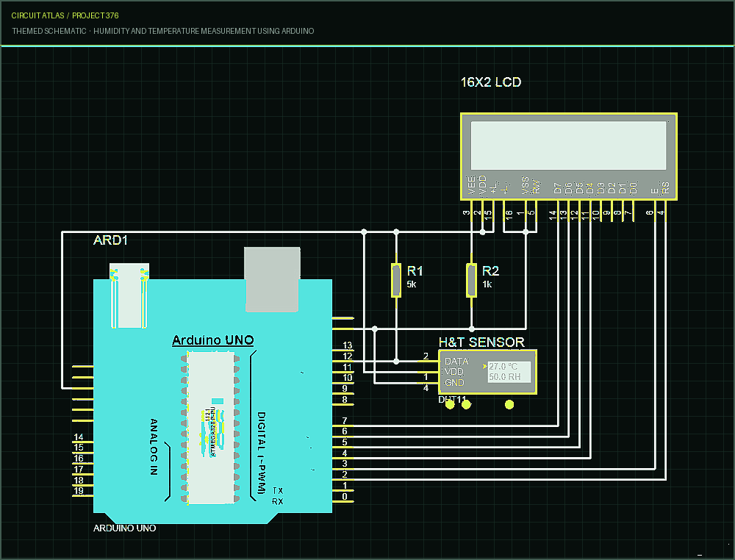
Task: Click the 'TX' label on the Arduino
Action: point(278,491)
